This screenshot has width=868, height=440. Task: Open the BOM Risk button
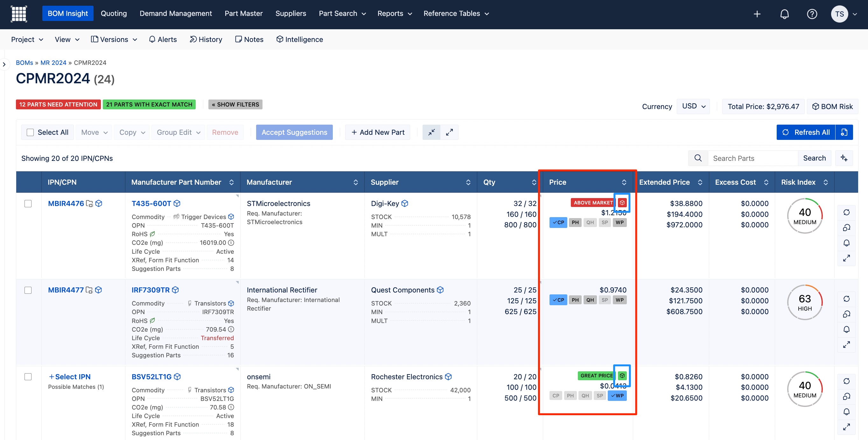click(x=832, y=107)
